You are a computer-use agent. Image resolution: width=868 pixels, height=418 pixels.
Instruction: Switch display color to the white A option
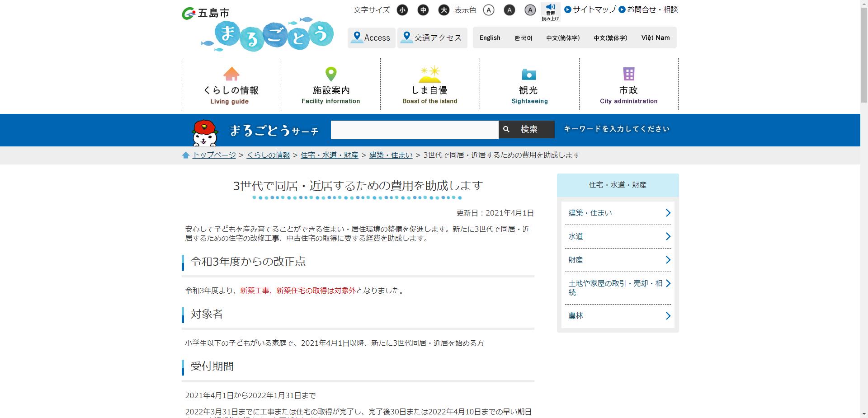tap(488, 10)
